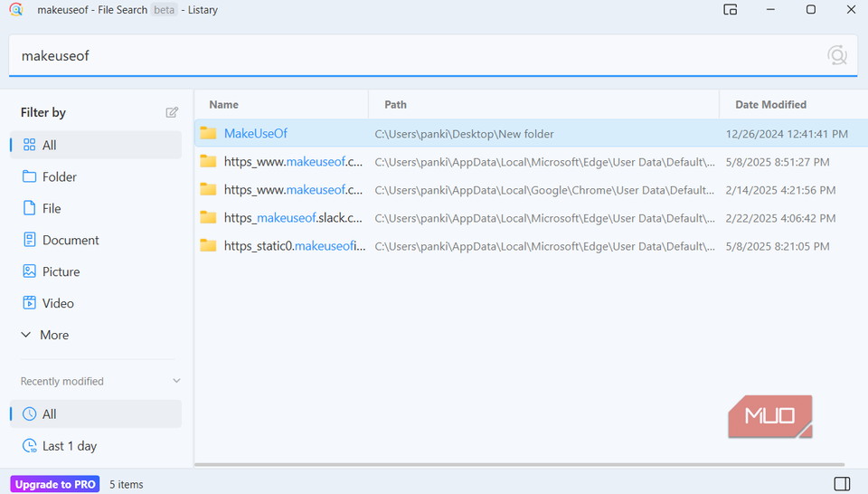Select the https_static0.makeuseofi... result

click(x=531, y=246)
